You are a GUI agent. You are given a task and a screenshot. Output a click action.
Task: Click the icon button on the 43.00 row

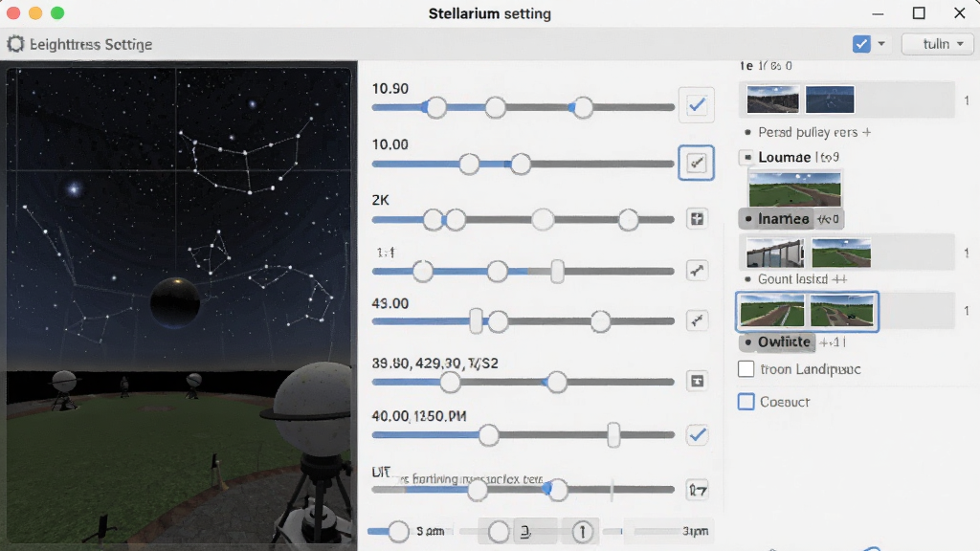tap(697, 320)
